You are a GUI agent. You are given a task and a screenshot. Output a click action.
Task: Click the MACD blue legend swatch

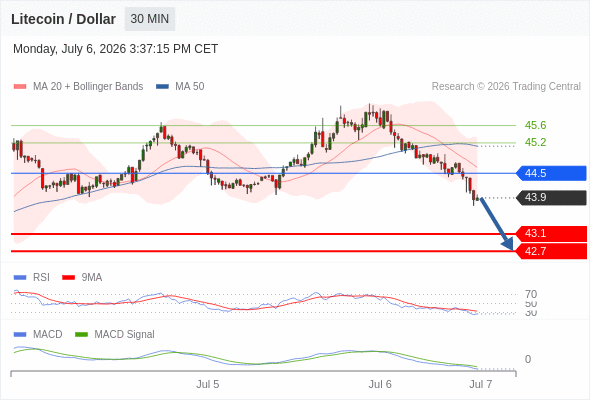click(x=20, y=335)
